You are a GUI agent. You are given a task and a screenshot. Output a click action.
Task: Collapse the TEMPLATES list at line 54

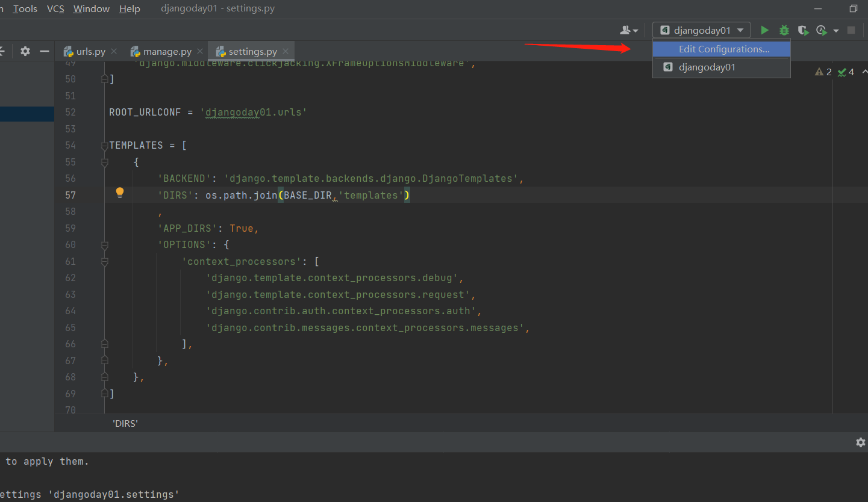(x=105, y=146)
